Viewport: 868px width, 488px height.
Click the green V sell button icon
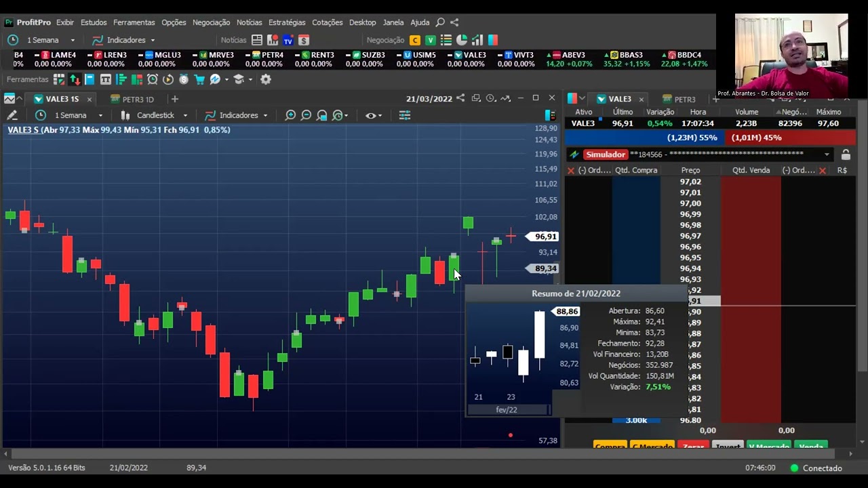pyautogui.click(x=431, y=40)
